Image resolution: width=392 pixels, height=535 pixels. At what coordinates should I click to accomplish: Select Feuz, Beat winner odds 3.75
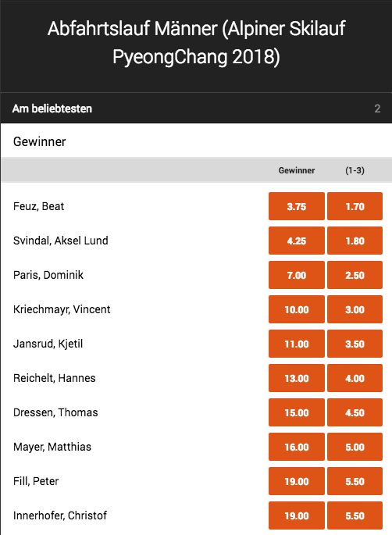pos(297,206)
